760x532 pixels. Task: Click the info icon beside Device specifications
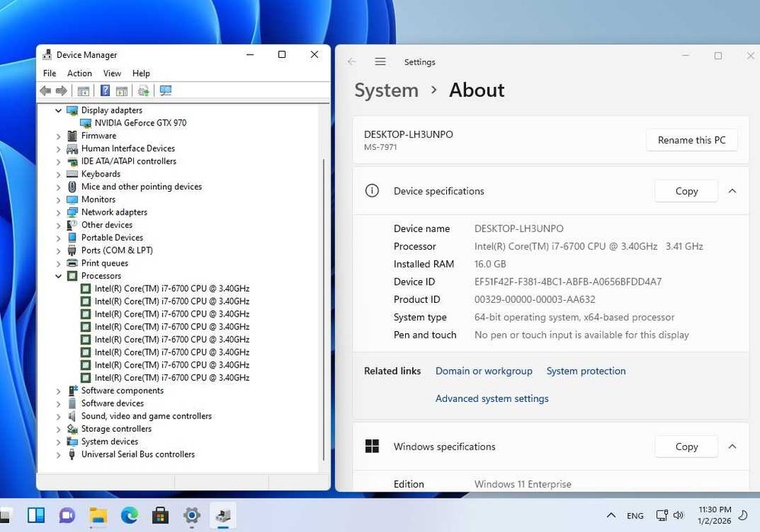pos(372,191)
